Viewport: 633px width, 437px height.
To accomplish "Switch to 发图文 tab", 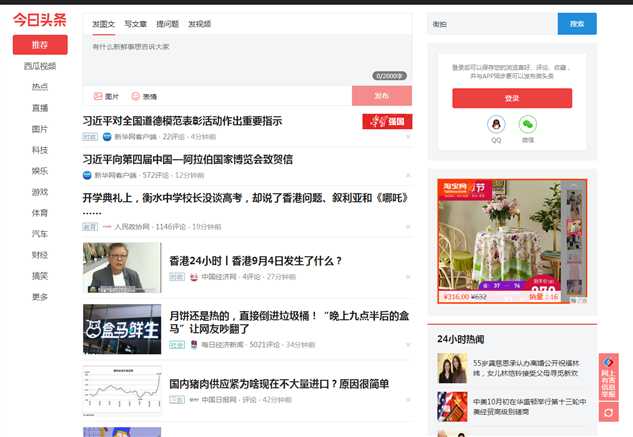I will coord(103,24).
